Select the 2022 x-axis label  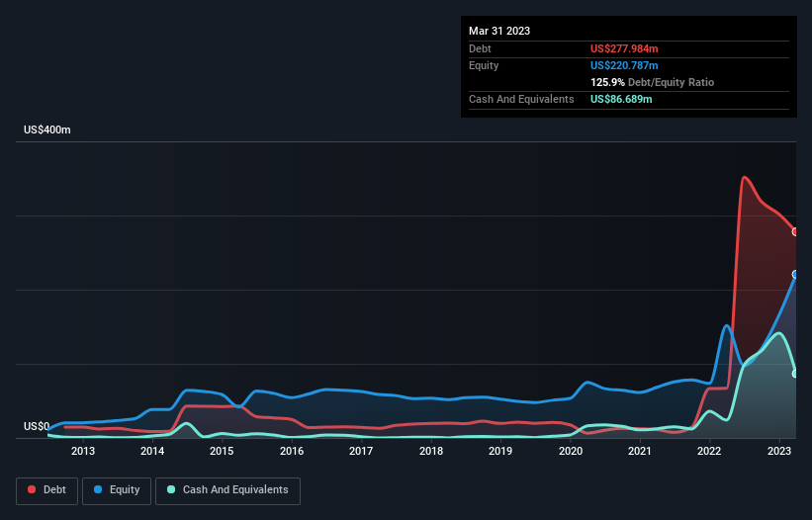click(x=709, y=451)
